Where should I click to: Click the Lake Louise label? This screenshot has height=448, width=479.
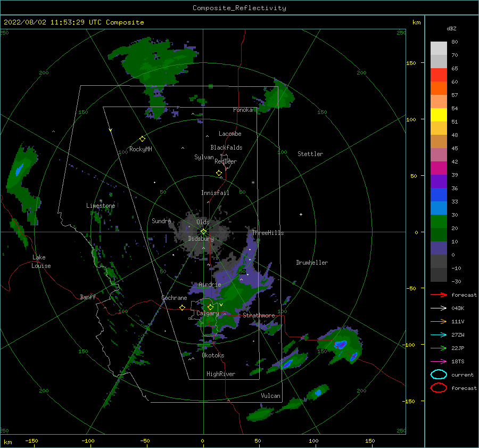coord(41,262)
